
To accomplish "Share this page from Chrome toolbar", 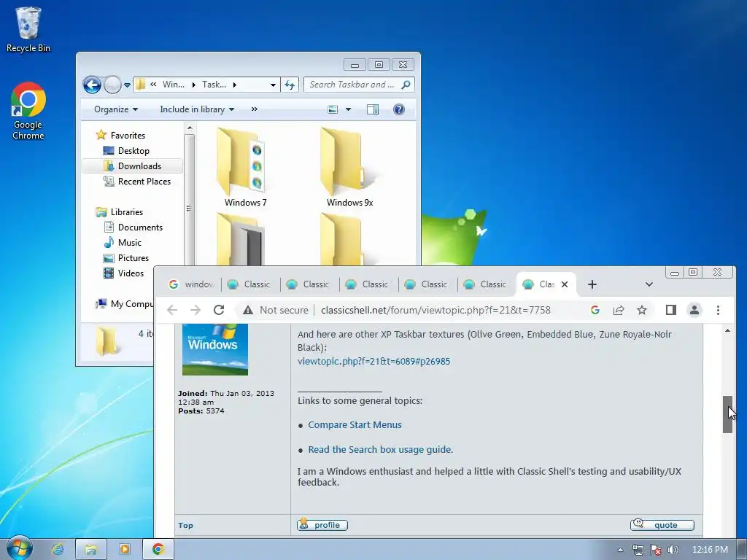I will coord(619,310).
